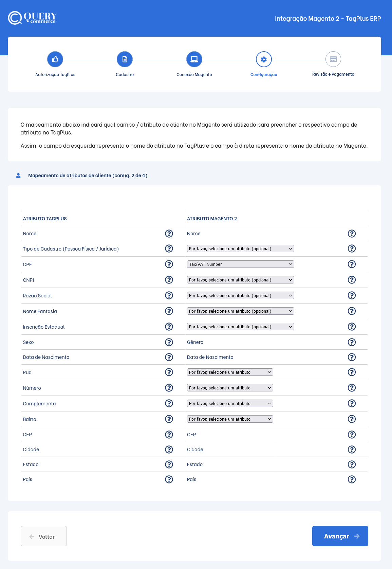Expand Magento attribute dropdown for Nome Fantasia
The height and width of the screenshot is (569, 392).
[241, 311]
